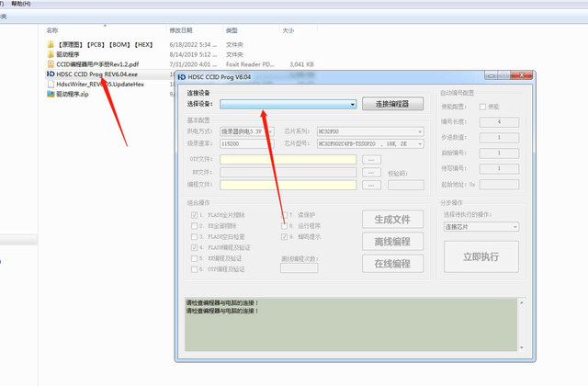Enable the read protection checkbox
This screenshot has height=386, width=588.
(x=284, y=215)
